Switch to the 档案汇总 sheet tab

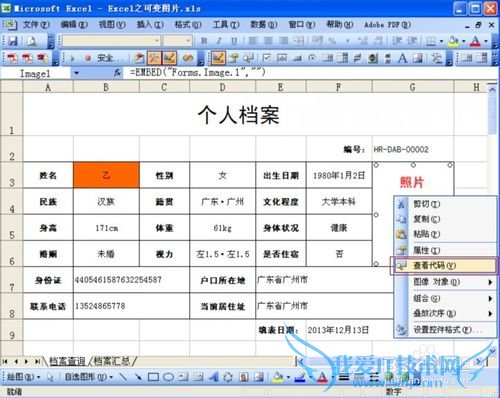(112, 361)
